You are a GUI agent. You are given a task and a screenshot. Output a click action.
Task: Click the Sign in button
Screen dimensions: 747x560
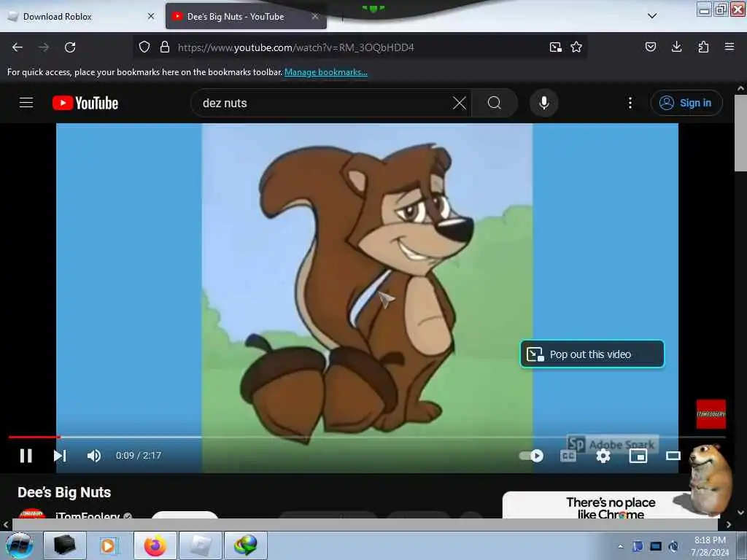[x=686, y=103]
